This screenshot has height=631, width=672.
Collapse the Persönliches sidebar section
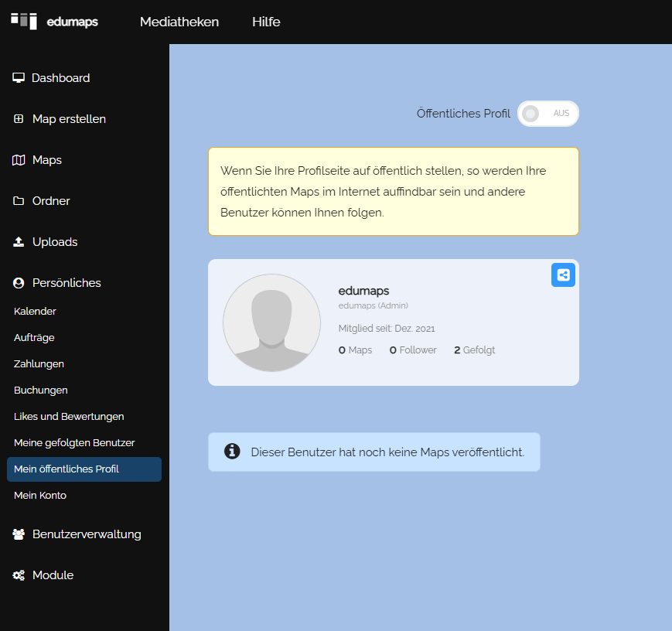click(x=66, y=283)
